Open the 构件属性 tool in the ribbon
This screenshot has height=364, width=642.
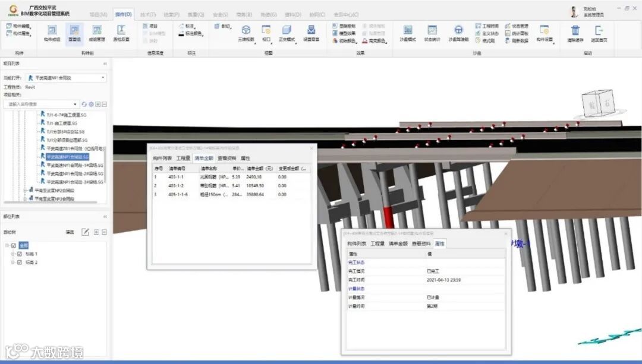pyautogui.click(x=19, y=33)
